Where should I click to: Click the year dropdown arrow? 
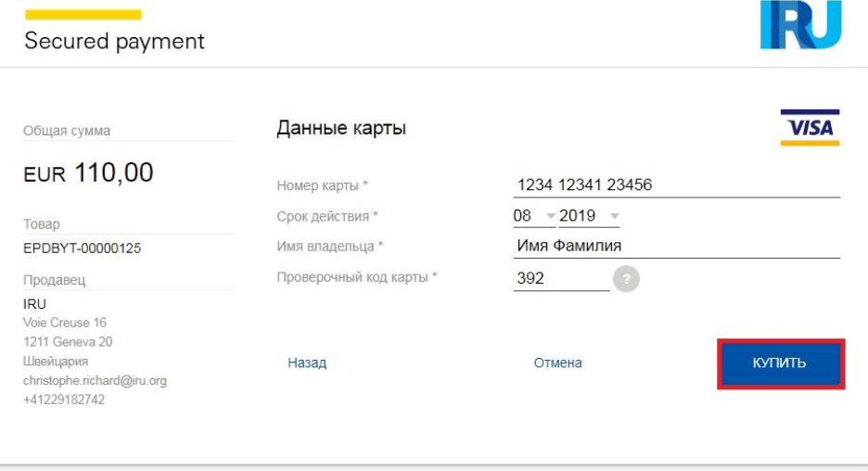coord(615,216)
